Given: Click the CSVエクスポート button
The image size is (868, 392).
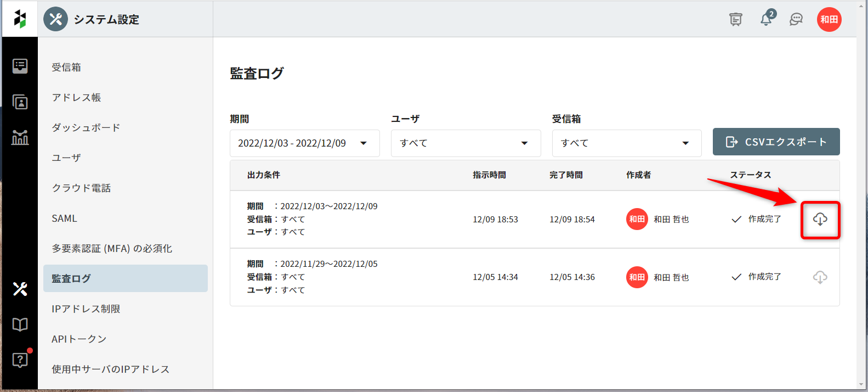Looking at the screenshot, I should [x=776, y=142].
